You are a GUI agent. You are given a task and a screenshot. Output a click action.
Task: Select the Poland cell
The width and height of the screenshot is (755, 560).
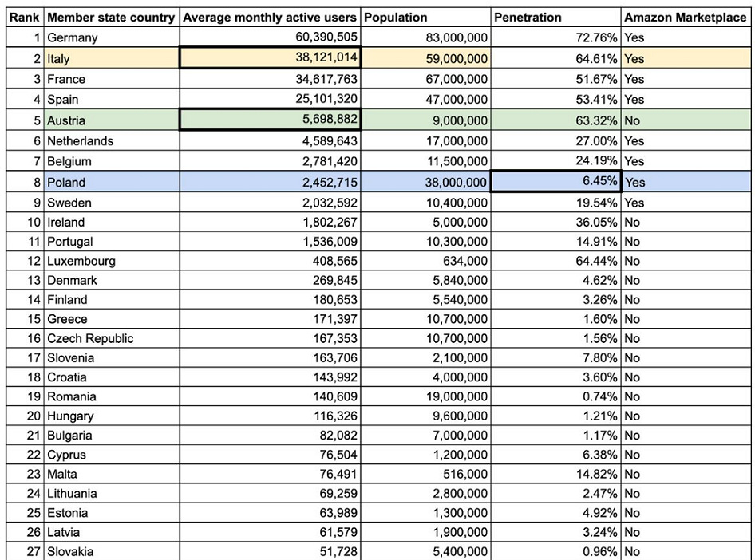pyautogui.click(x=112, y=182)
